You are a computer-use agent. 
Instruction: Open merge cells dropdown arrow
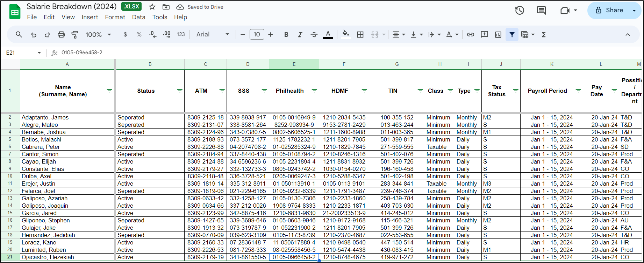[384, 34]
